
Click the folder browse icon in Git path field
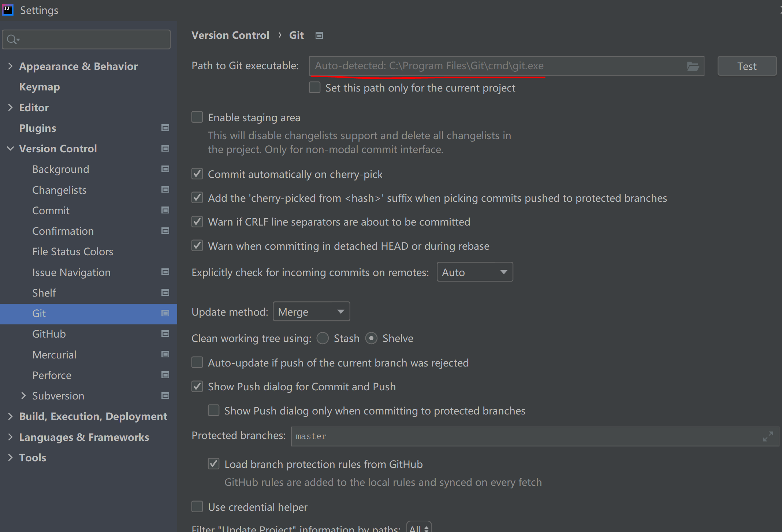693,66
